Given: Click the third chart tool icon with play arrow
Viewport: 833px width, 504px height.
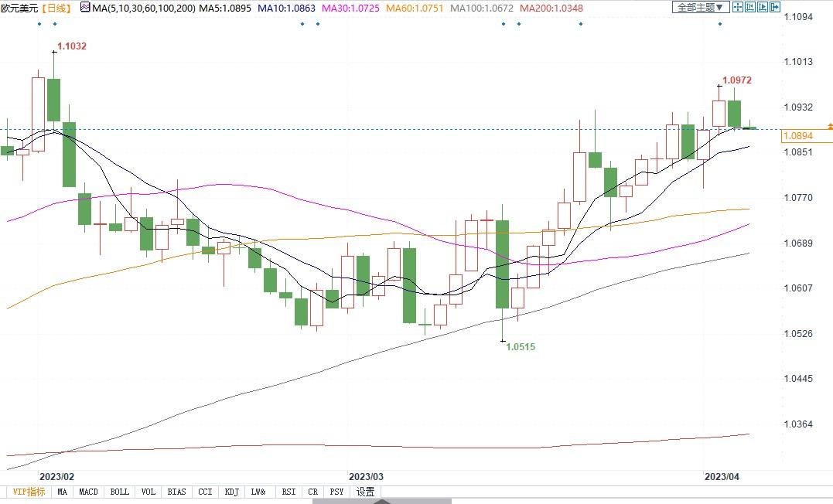Looking at the screenshot, I should 763,8.
